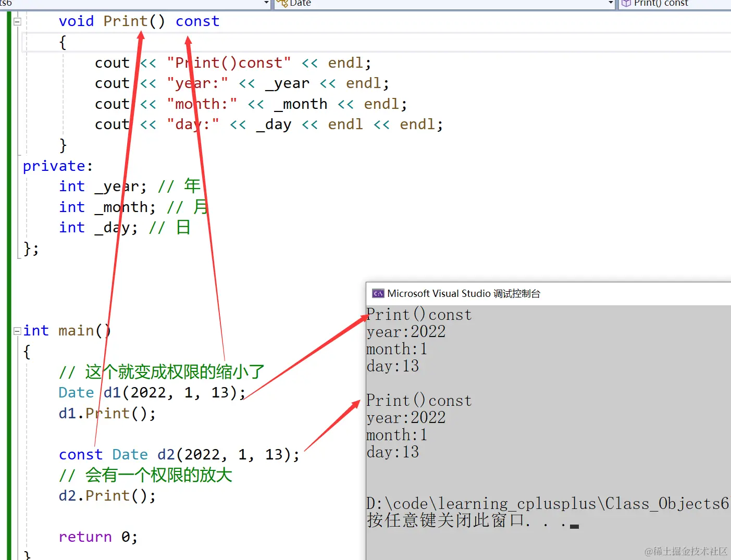
Task: Click the 'return 0;' statement
Action: 98,537
